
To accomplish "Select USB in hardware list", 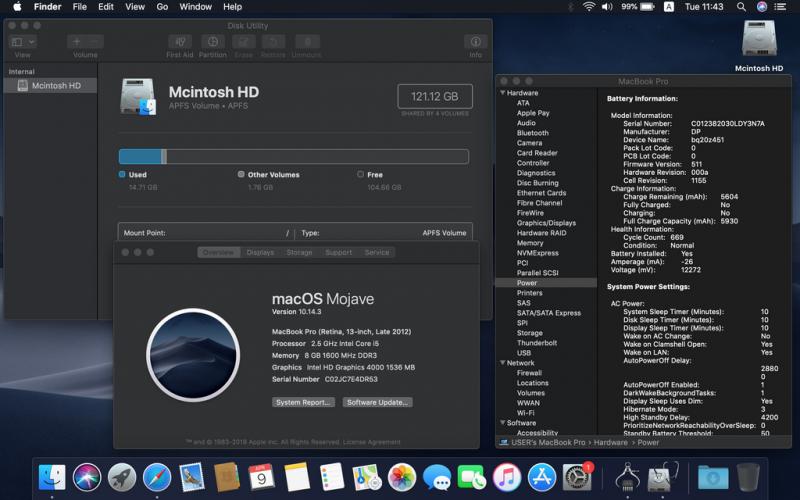I will pos(523,353).
